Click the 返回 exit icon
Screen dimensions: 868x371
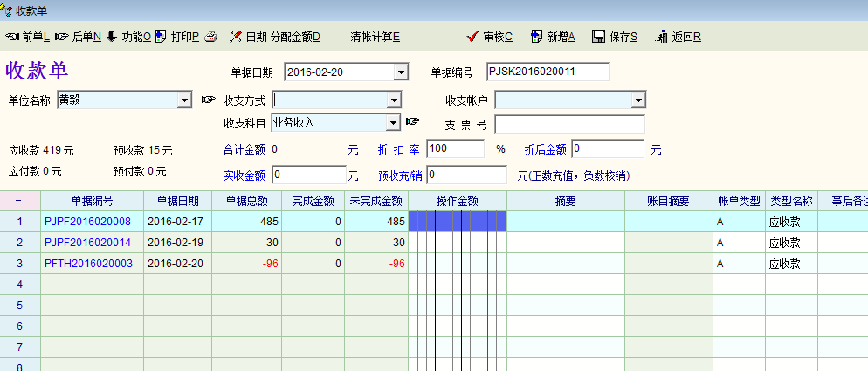(x=661, y=37)
